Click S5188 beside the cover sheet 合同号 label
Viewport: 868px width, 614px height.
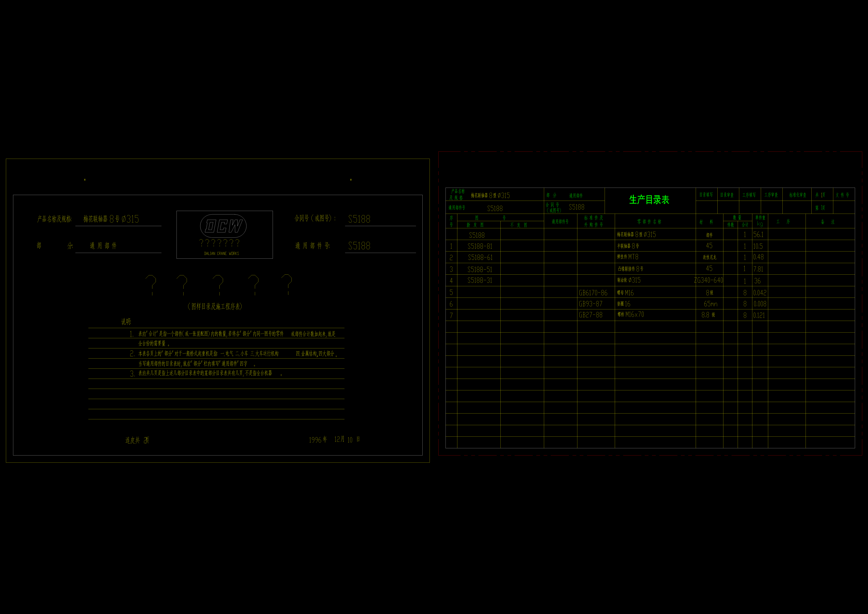[x=359, y=219]
